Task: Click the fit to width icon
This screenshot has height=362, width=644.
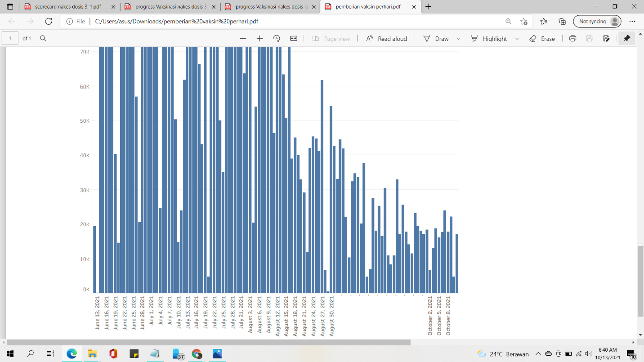Action: pyautogui.click(x=294, y=39)
